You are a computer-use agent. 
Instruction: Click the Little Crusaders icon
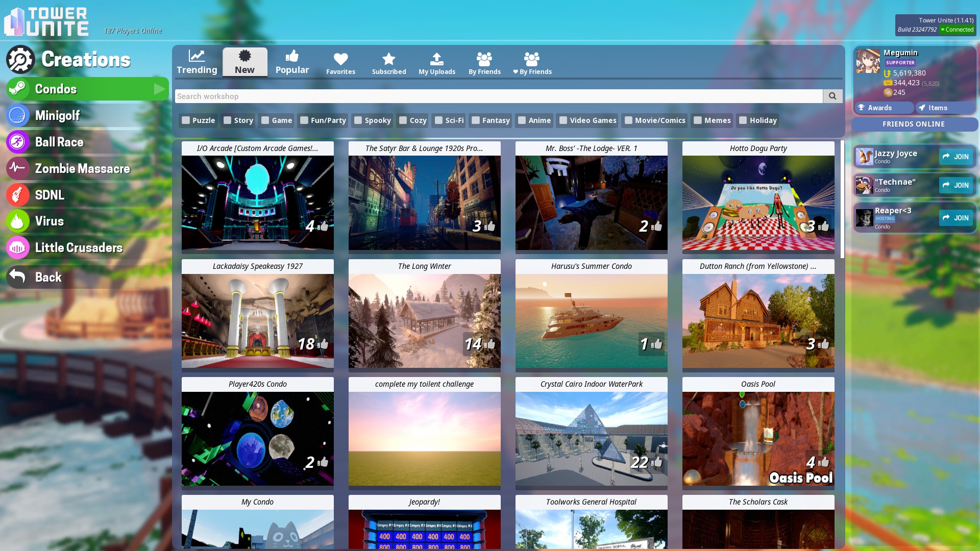(x=18, y=247)
